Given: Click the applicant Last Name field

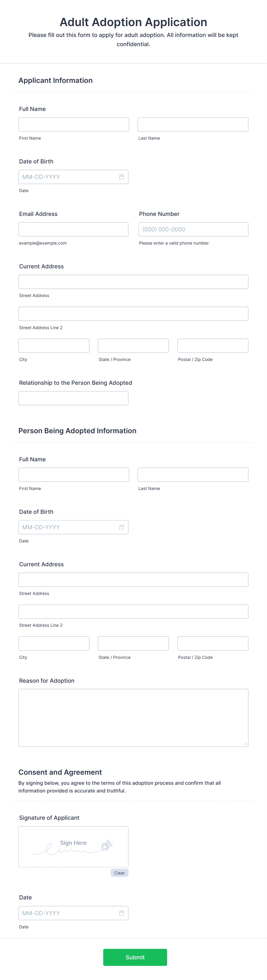Looking at the screenshot, I should (x=193, y=124).
